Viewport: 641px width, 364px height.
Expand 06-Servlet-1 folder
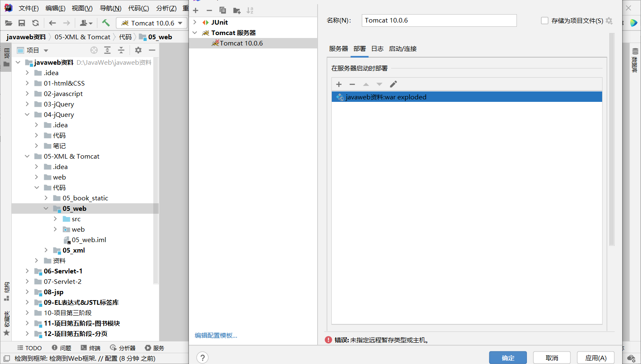(x=27, y=271)
